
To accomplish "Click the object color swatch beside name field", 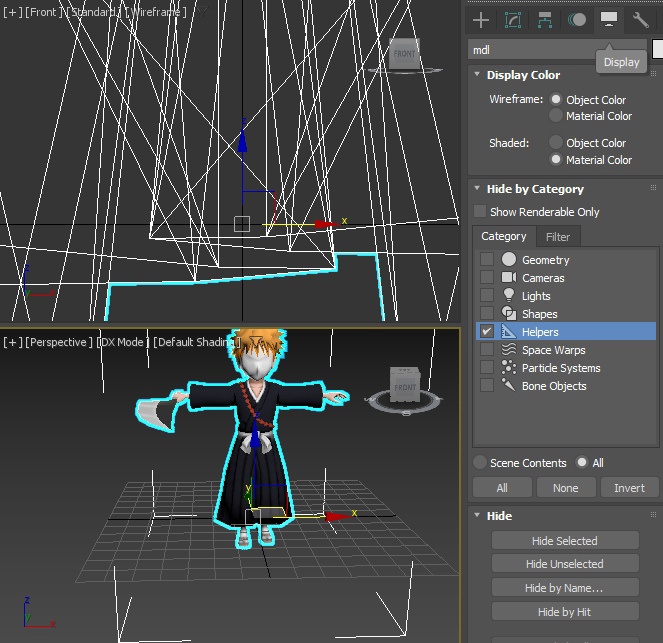I will tap(658, 50).
